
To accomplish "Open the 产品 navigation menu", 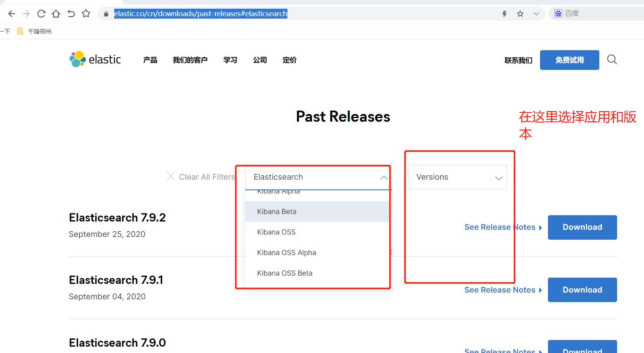I will [x=150, y=60].
